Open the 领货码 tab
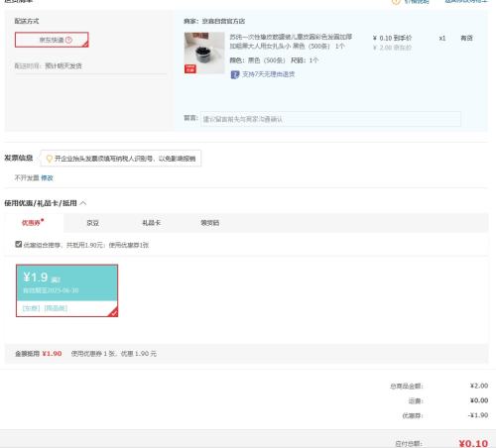Viewport: 496px width, 448px height. point(210,223)
